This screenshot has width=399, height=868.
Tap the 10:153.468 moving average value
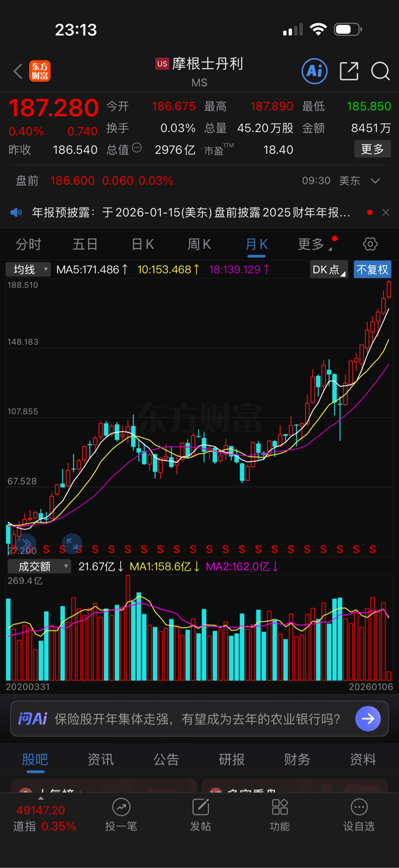tap(168, 269)
